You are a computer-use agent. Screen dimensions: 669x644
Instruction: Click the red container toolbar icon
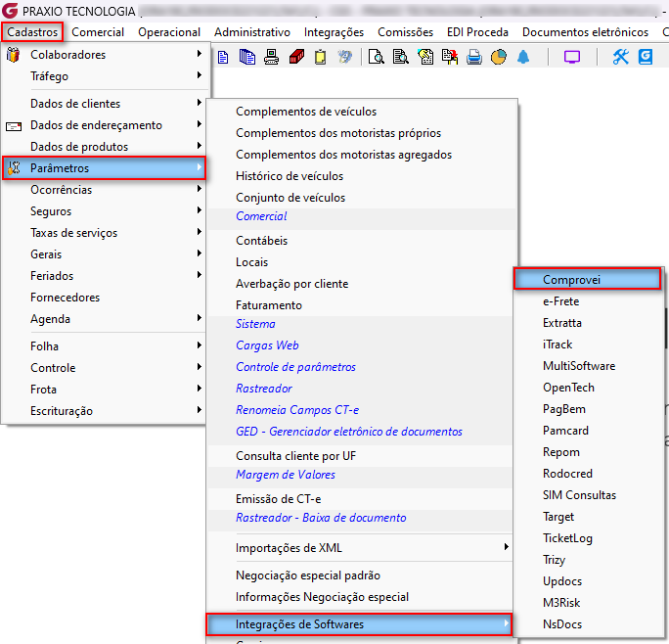296,57
